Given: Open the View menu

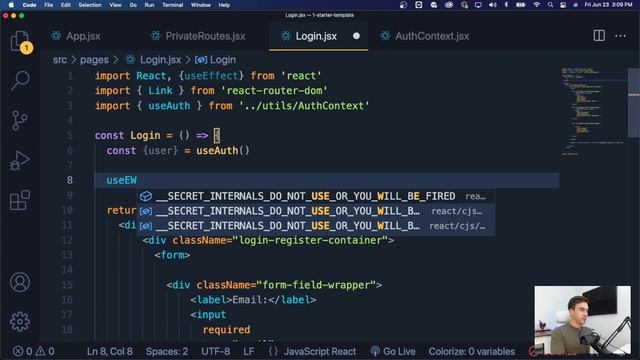Looking at the screenshot, I should (116, 5).
